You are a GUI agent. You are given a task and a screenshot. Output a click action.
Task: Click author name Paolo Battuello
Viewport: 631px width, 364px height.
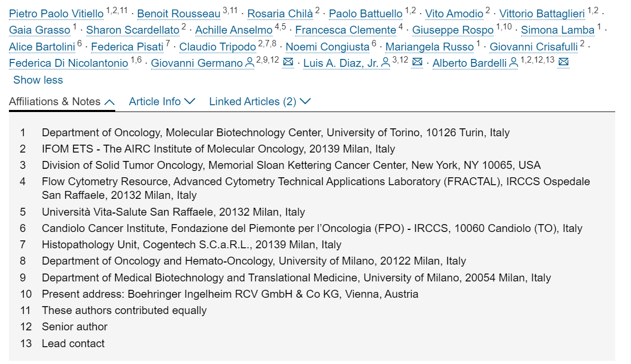click(365, 13)
